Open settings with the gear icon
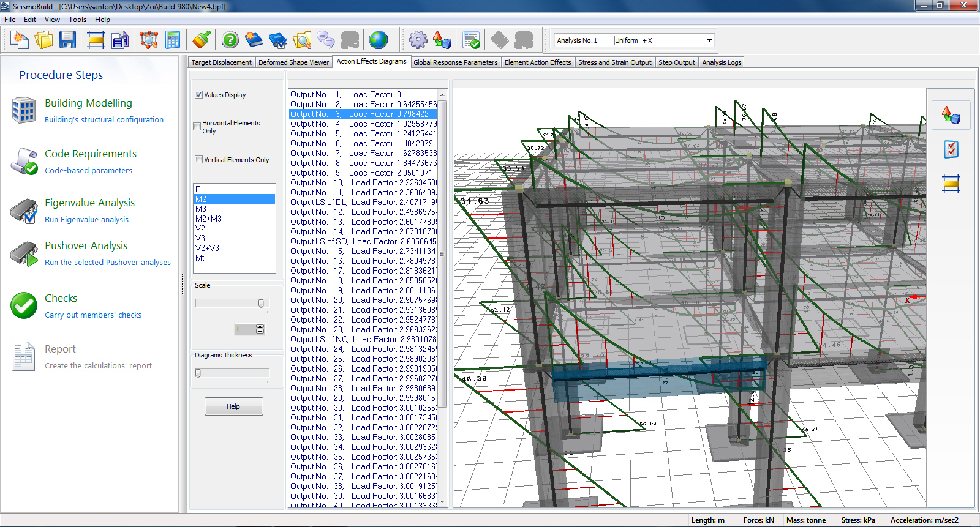Viewport: 980px width, 527px height. 418,40
